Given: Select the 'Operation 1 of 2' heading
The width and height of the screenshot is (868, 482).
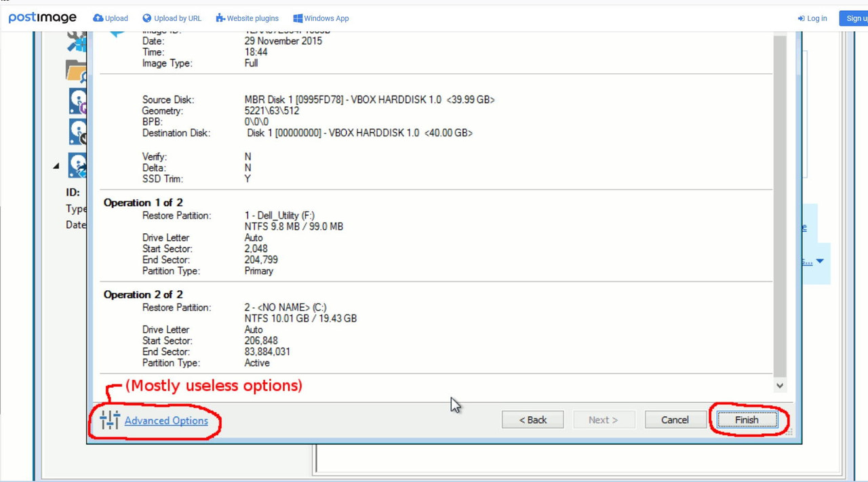Looking at the screenshot, I should 143,203.
